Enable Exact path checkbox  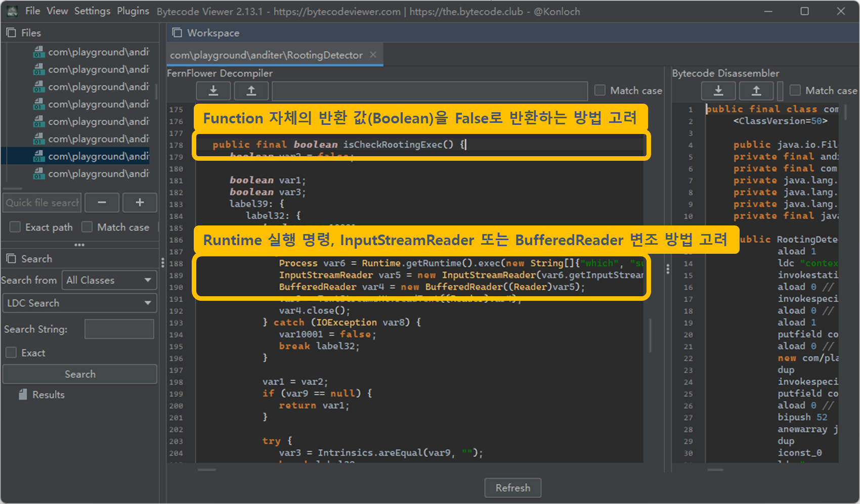tap(15, 227)
